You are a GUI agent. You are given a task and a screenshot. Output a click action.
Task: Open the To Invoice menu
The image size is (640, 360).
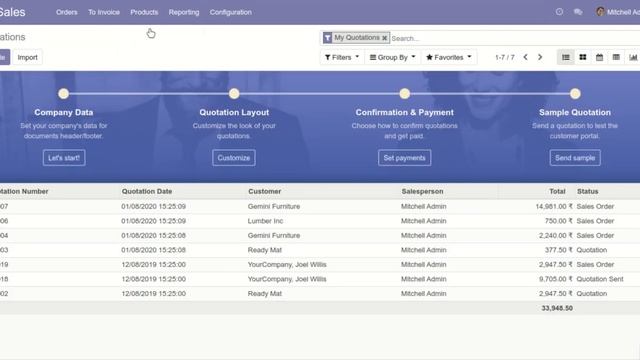[x=104, y=12]
